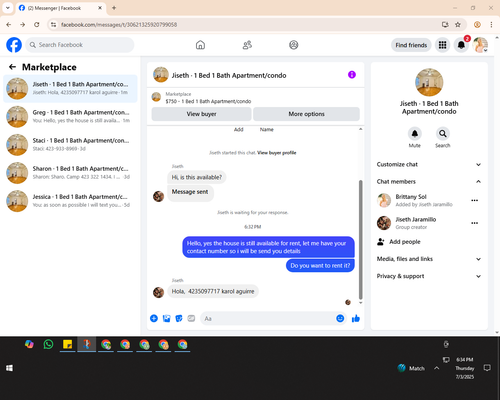The image size is (500, 400).
Task: Open Chrome three-dot menu
Action: [x=491, y=25]
